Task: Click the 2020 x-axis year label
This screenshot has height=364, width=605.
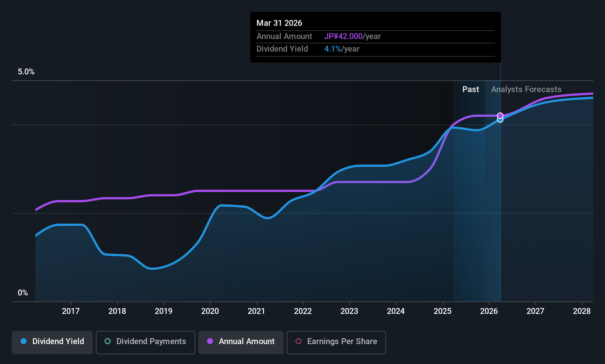Action: tap(210, 311)
